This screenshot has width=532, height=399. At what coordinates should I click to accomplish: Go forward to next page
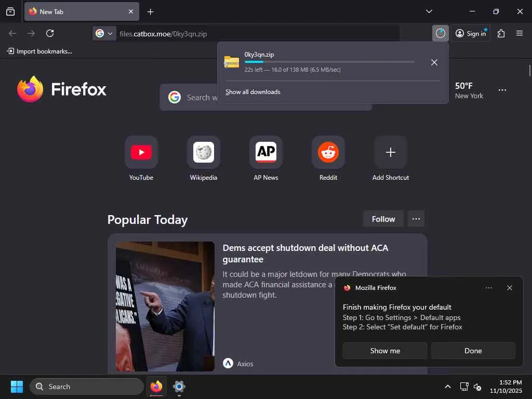(x=31, y=33)
